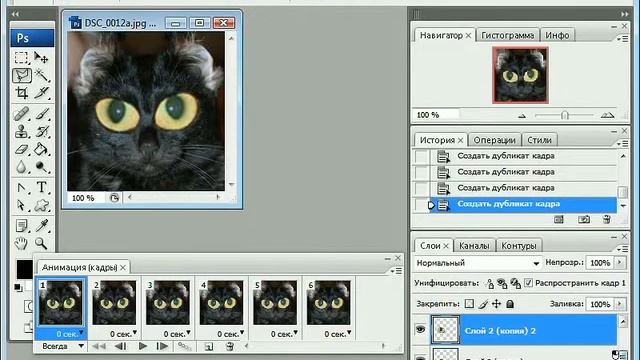
Task: Select the Polygonal Lasso tool
Action: coord(22,76)
